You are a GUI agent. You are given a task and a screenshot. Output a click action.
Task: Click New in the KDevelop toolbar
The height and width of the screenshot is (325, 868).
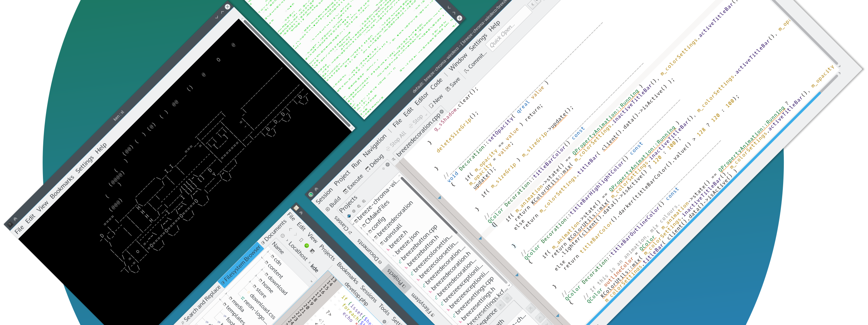pos(436,101)
